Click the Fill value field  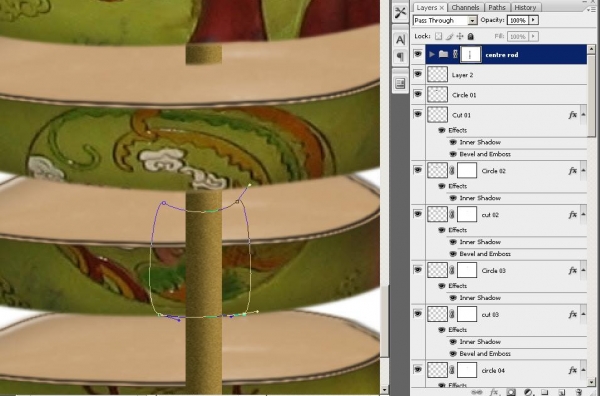click(518, 36)
